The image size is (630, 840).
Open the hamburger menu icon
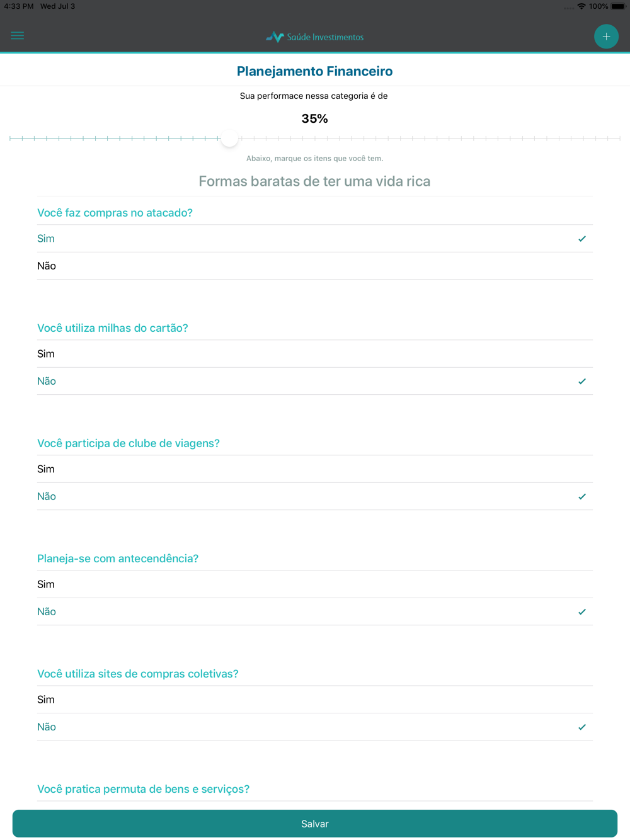pyautogui.click(x=18, y=36)
